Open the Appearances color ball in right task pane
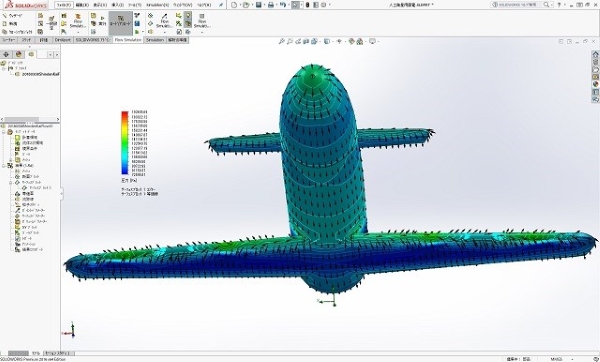600x362 pixels. 595,85
